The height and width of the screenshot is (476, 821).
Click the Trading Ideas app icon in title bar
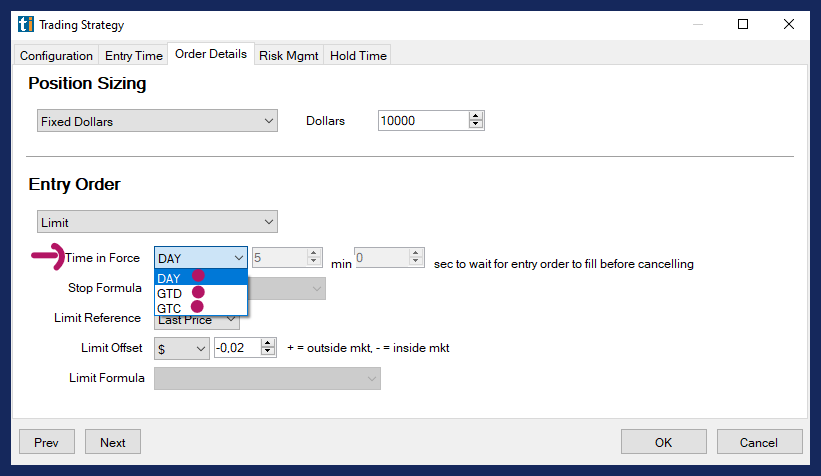26,24
